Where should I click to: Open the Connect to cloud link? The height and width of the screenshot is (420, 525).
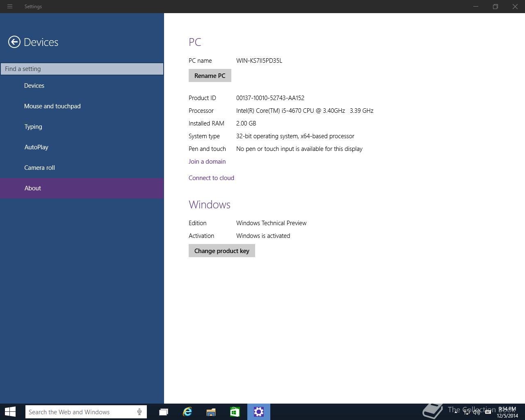211,178
